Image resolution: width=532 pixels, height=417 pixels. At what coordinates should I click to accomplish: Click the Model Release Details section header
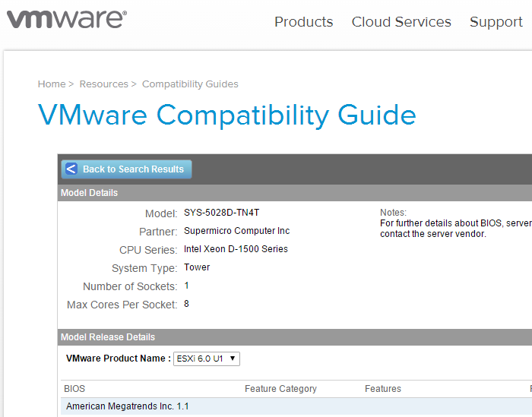click(295, 337)
